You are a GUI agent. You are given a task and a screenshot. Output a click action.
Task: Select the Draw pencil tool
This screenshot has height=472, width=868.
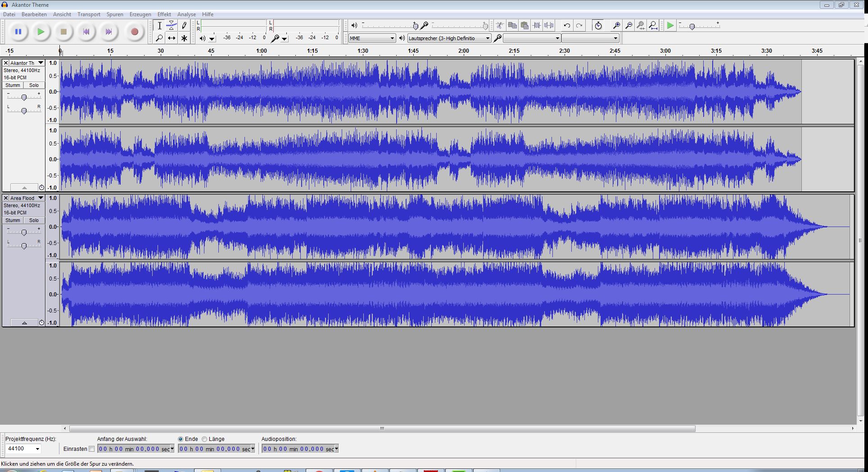tap(184, 26)
